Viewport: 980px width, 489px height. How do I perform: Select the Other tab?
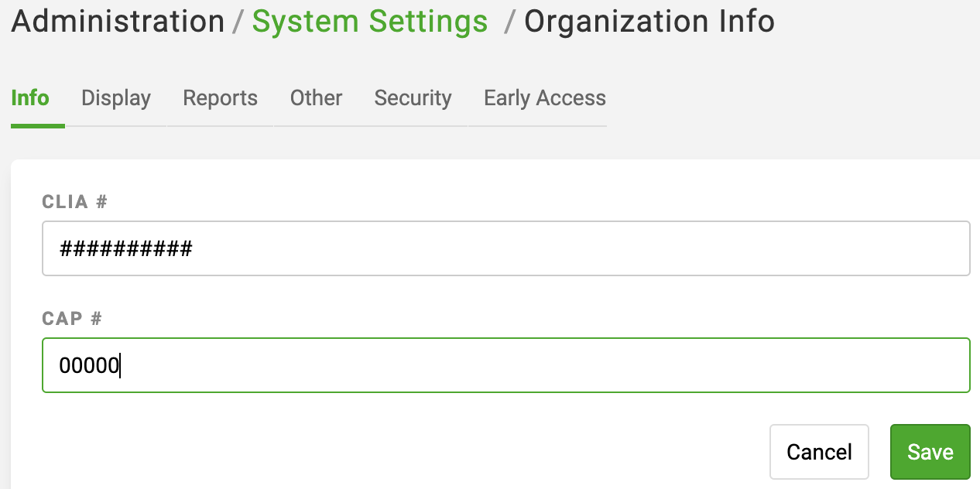pos(316,98)
